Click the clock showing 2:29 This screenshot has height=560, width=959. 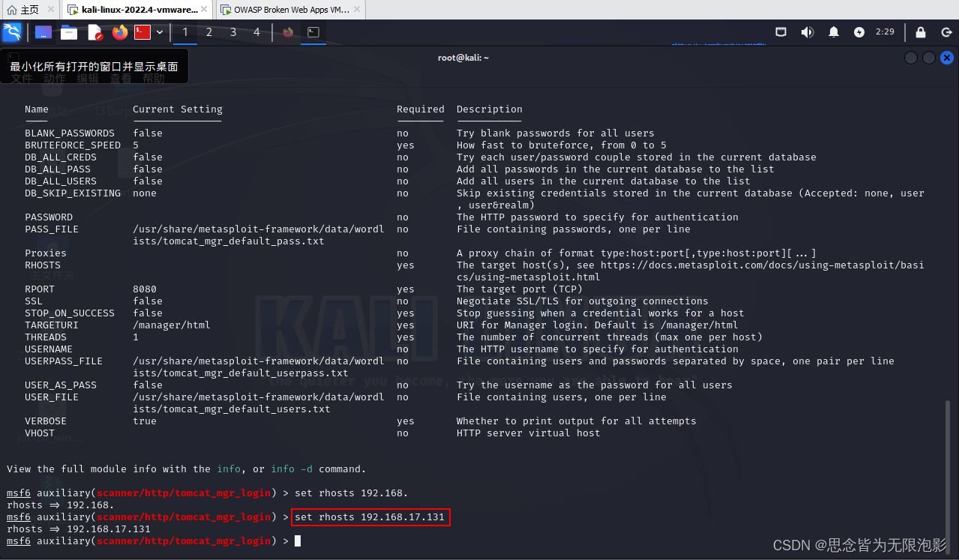point(885,31)
